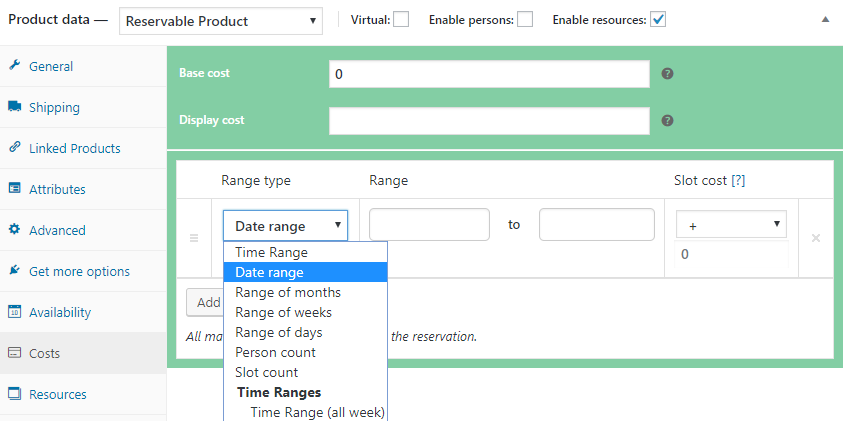Tick the Enable persons checkbox
843x421 pixels.
click(525, 19)
